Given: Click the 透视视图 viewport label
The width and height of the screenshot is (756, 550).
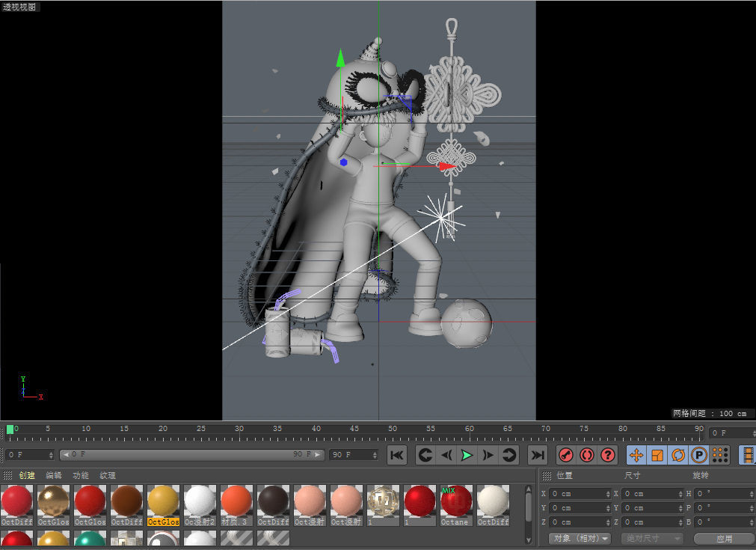Looking at the screenshot, I should [19, 7].
